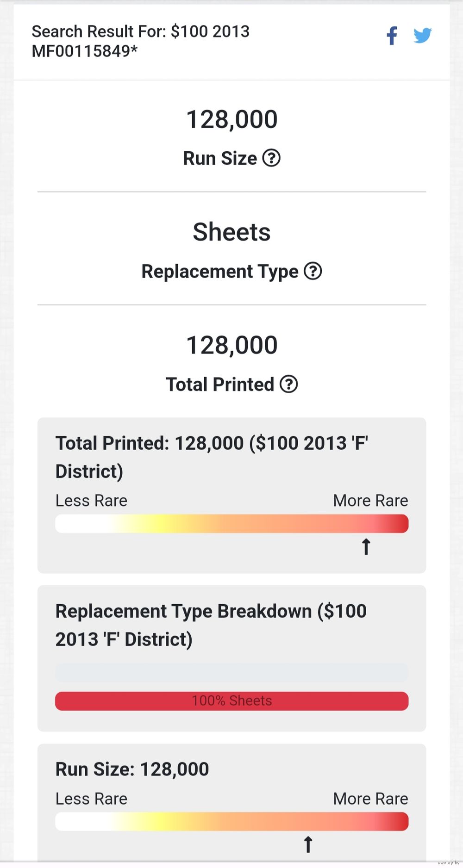Click the Total Printed rarity gradient bar
Image resolution: width=463 pixels, height=868 pixels.
pos(231,524)
